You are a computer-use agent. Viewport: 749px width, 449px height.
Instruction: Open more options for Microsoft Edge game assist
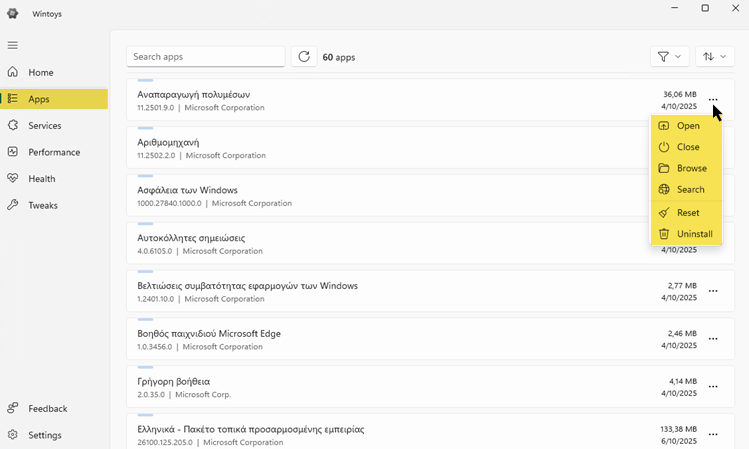pos(713,339)
